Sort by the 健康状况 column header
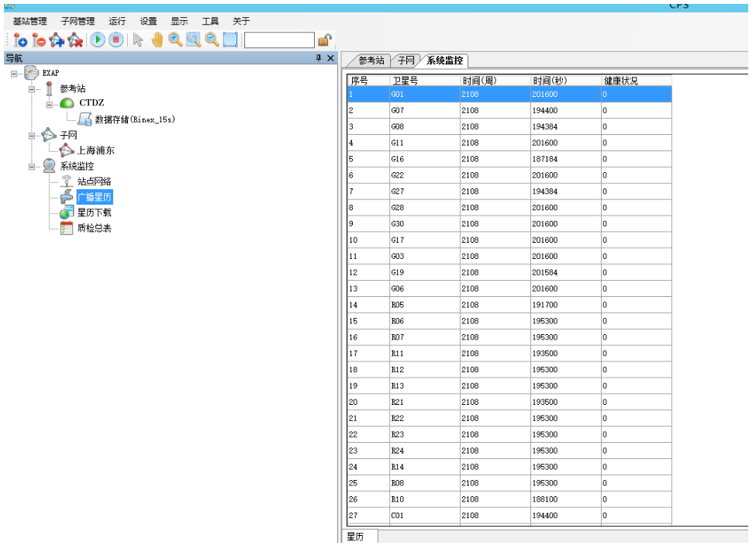This screenshot has width=756, height=556. coord(637,81)
